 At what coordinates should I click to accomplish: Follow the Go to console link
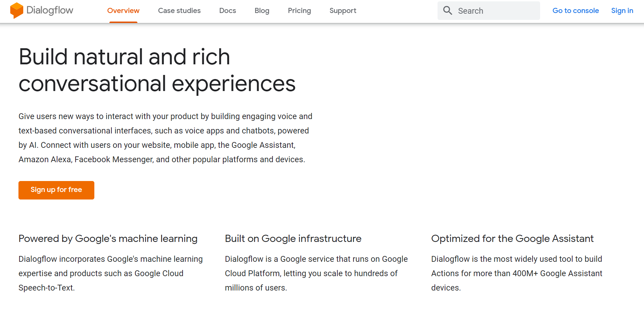[576, 11]
